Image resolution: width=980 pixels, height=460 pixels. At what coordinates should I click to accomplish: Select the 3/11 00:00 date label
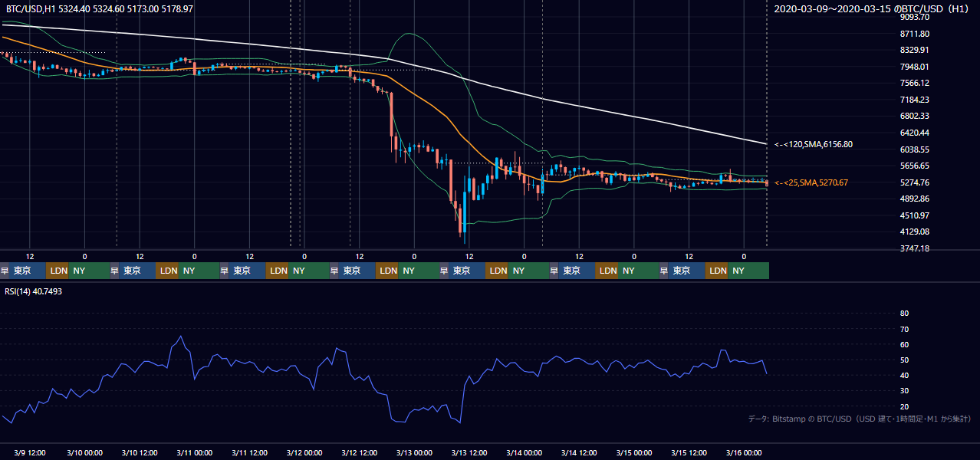(x=194, y=452)
